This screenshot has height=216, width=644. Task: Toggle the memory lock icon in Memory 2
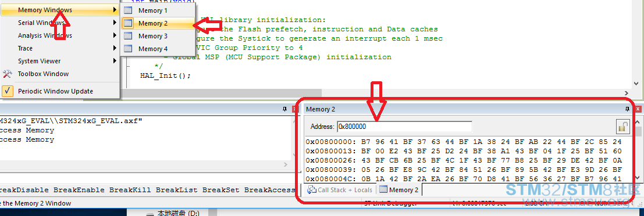(x=623, y=127)
